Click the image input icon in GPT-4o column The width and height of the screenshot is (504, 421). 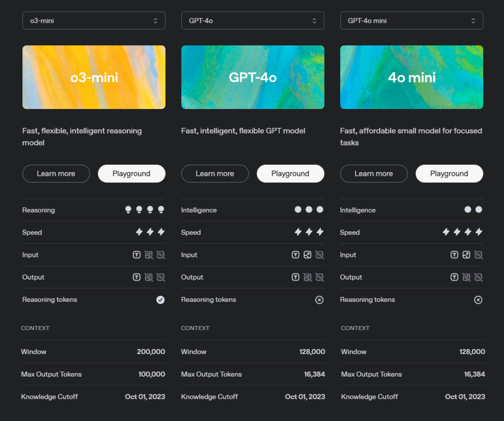click(x=308, y=255)
